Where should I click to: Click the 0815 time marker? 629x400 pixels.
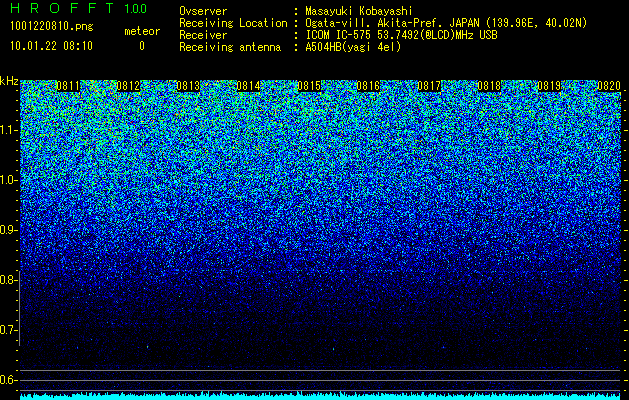pyautogui.click(x=308, y=86)
